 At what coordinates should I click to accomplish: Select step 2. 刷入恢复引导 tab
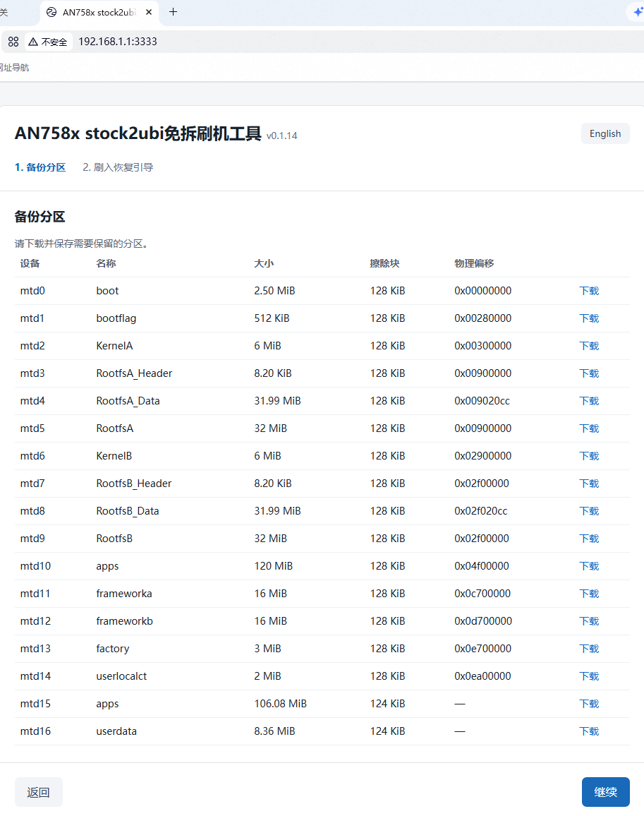click(x=118, y=167)
